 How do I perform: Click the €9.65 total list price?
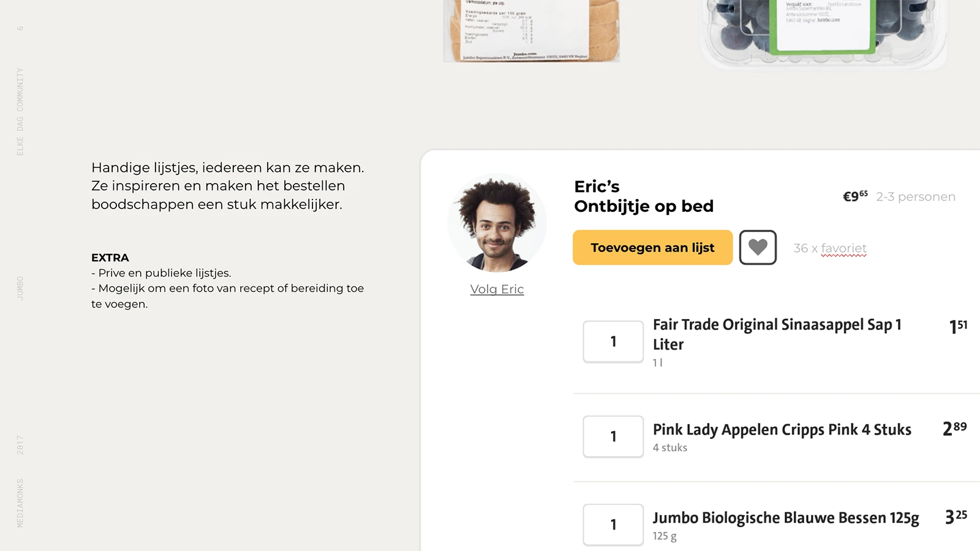[855, 197]
